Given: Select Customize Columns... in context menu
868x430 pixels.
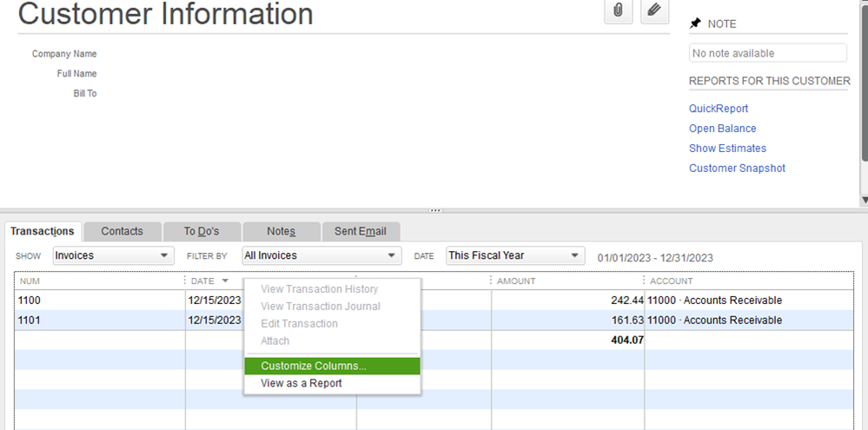Looking at the screenshot, I should [332, 366].
